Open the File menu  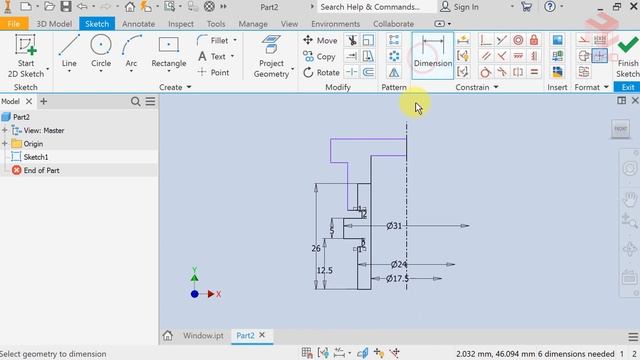tap(14, 24)
